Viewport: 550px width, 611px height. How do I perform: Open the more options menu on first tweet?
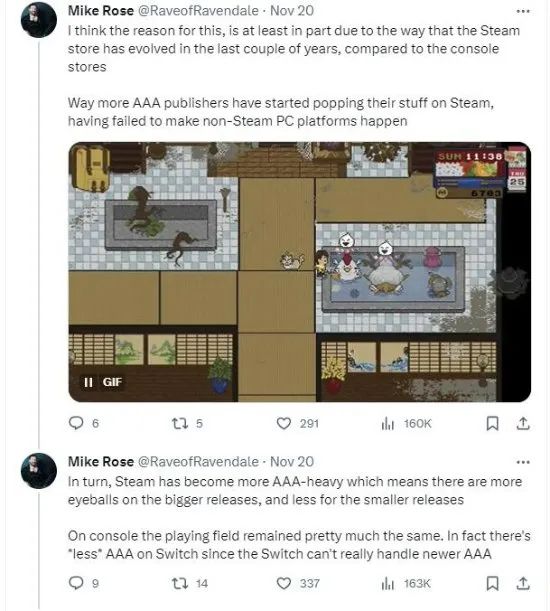point(523,11)
